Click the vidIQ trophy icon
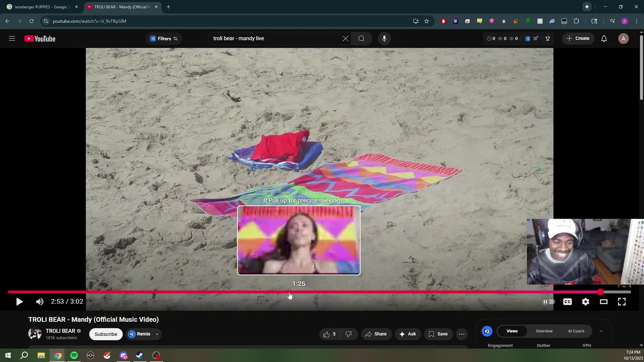644x362 pixels. pyautogui.click(x=547, y=39)
